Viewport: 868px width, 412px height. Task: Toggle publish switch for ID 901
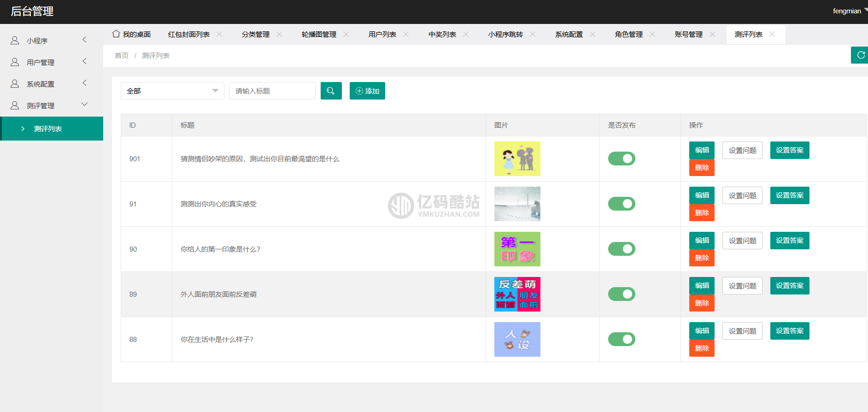coord(622,159)
